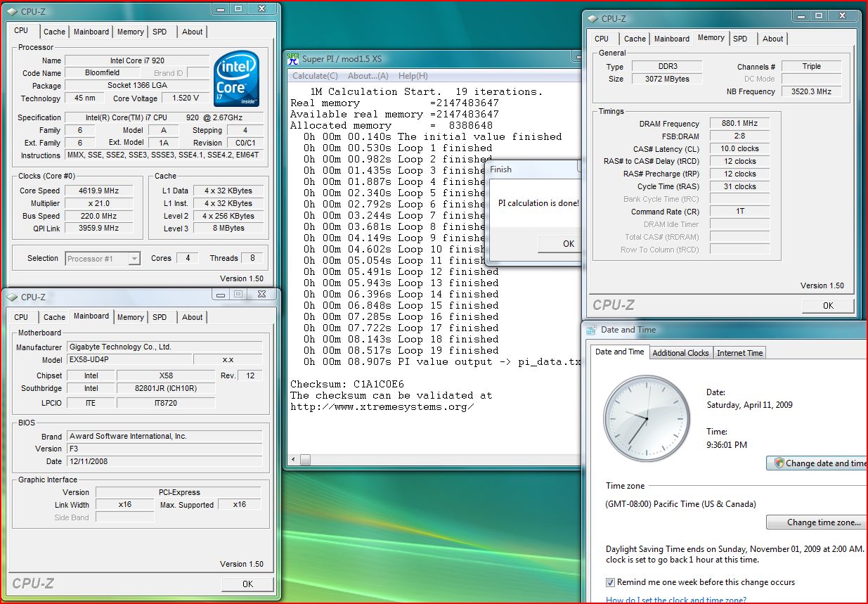Click the Command Rate value 1T
Screen dimensions: 868x604
739,212
